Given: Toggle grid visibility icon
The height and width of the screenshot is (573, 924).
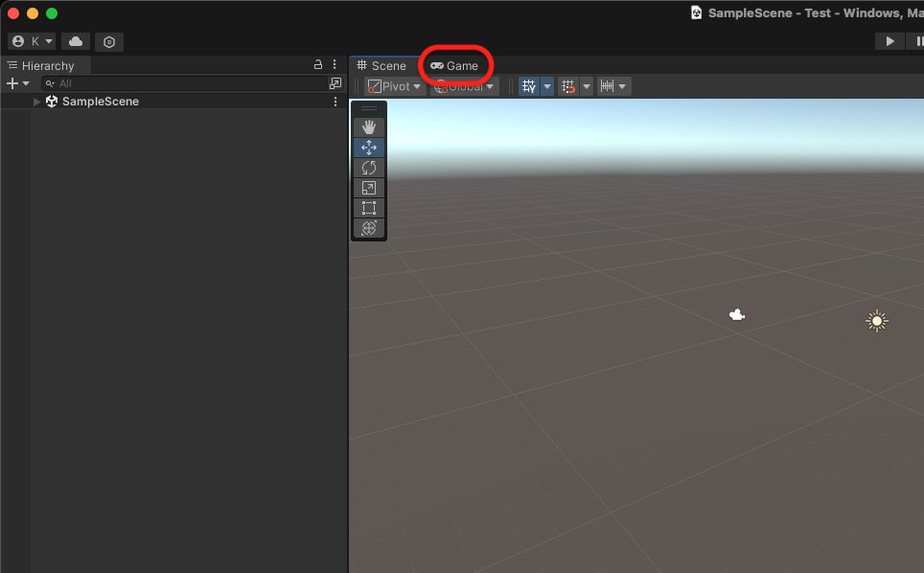Looking at the screenshot, I should click(528, 86).
